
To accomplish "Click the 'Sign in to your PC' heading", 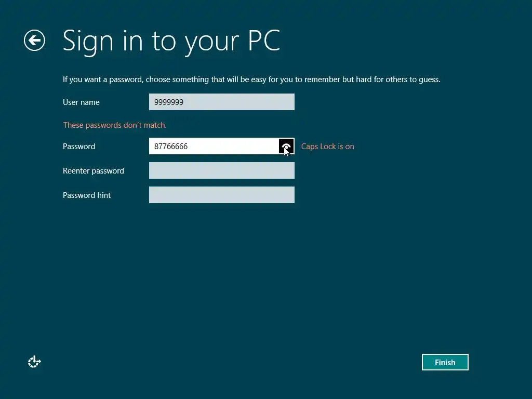I will point(171,42).
